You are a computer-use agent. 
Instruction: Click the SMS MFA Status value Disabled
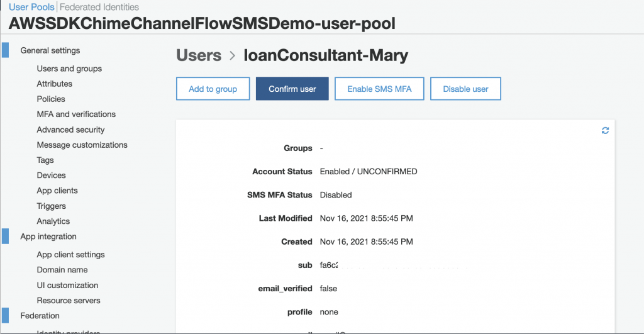tap(336, 195)
